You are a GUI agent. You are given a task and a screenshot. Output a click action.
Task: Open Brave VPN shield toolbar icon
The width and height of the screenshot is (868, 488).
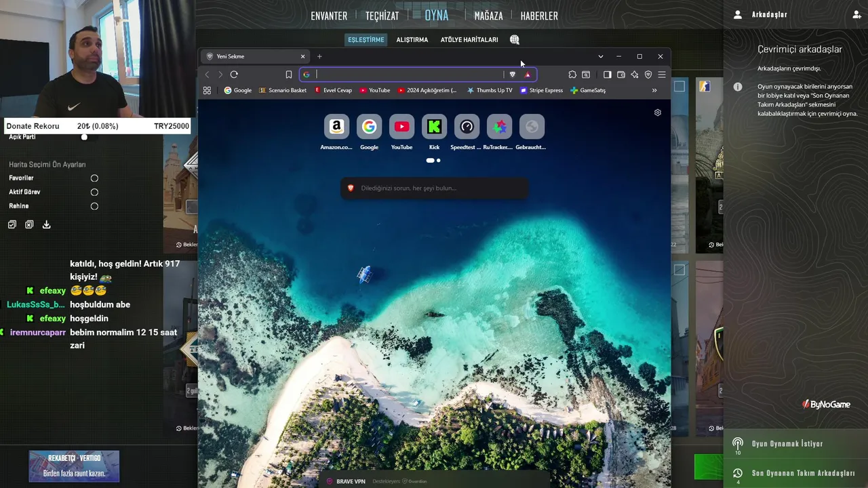tap(648, 75)
